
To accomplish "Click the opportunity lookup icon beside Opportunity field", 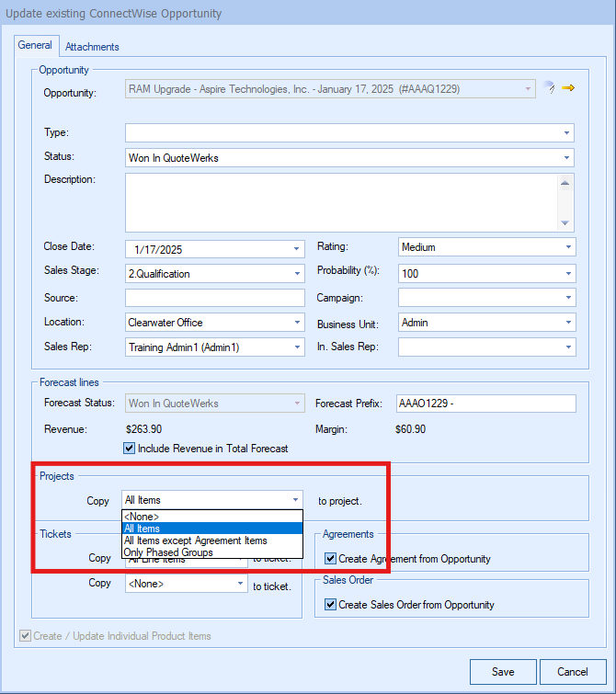I will coord(550,88).
